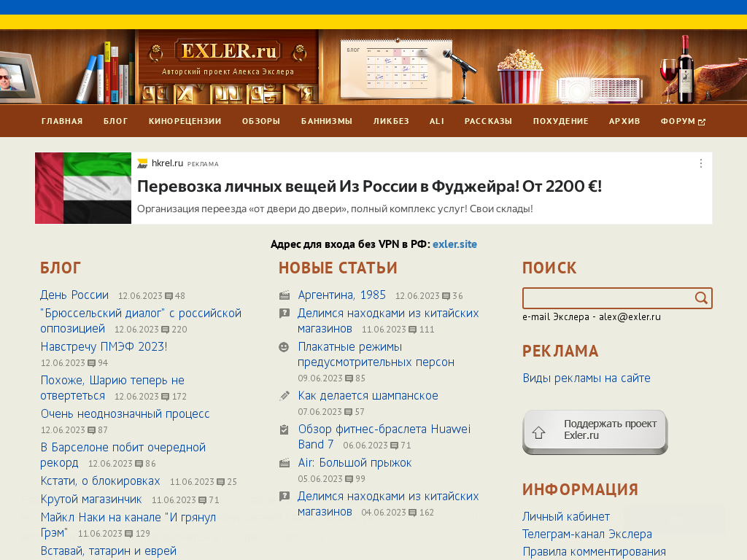The image size is (747, 560).
Task: Click the pencil icon beside Как делается шампанское
Action: [285, 396]
